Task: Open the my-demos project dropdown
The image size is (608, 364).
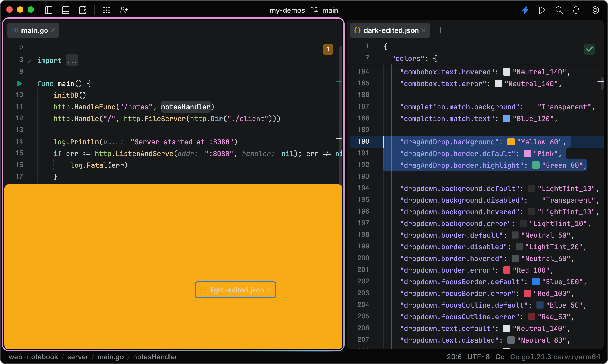Action: (287, 10)
